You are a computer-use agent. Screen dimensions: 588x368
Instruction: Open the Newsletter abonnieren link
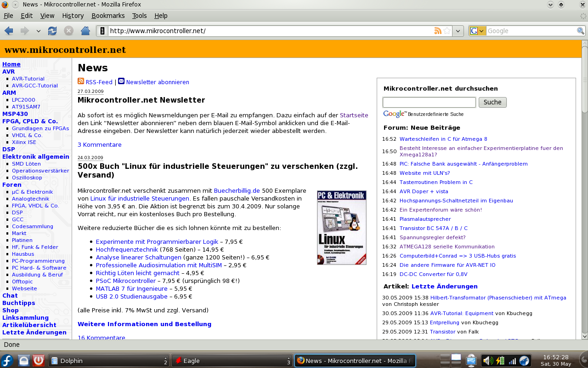[x=158, y=82]
